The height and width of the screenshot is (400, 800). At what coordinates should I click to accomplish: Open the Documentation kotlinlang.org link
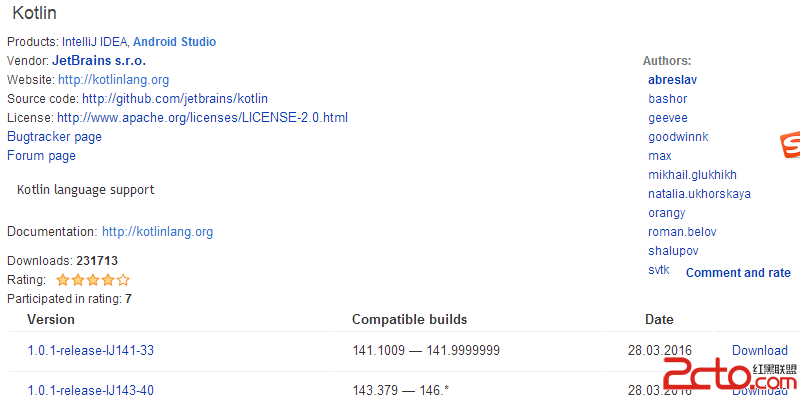158,232
